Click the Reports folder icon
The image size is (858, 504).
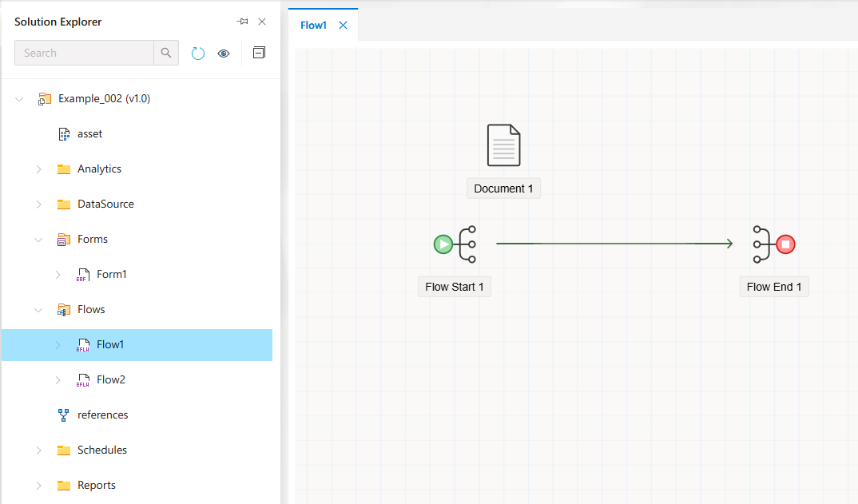64,486
